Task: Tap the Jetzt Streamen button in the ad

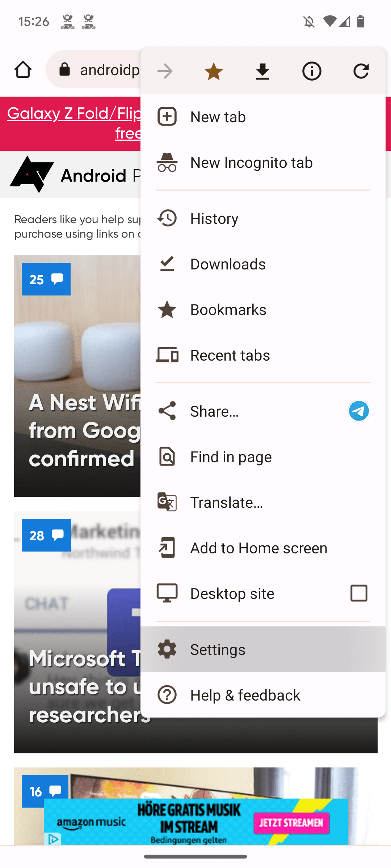Action: (x=292, y=822)
